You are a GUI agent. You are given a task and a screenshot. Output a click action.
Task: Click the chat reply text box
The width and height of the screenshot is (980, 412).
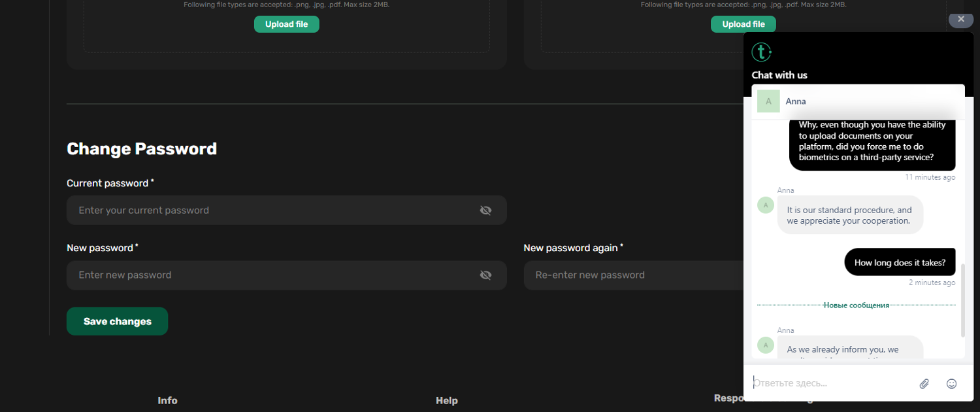point(830,383)
